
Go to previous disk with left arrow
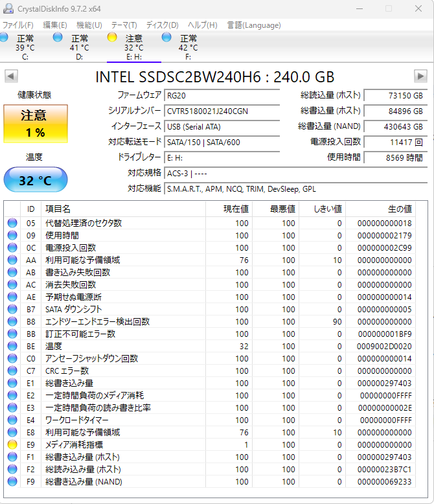[x=11, y=76]
